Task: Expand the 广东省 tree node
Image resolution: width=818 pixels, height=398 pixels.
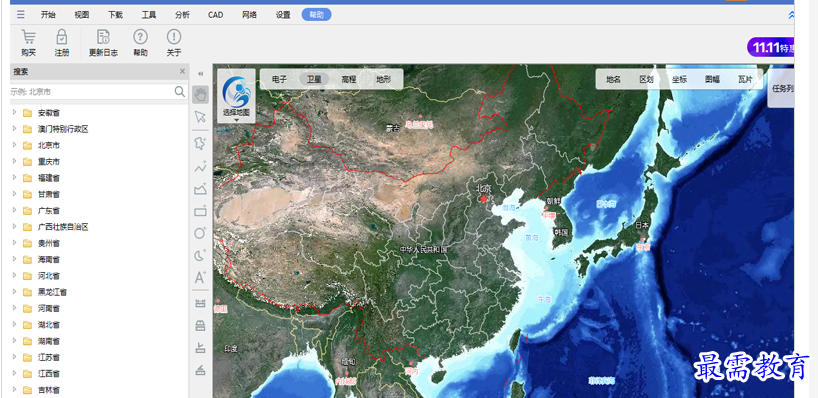Action: tap(15, 210)
